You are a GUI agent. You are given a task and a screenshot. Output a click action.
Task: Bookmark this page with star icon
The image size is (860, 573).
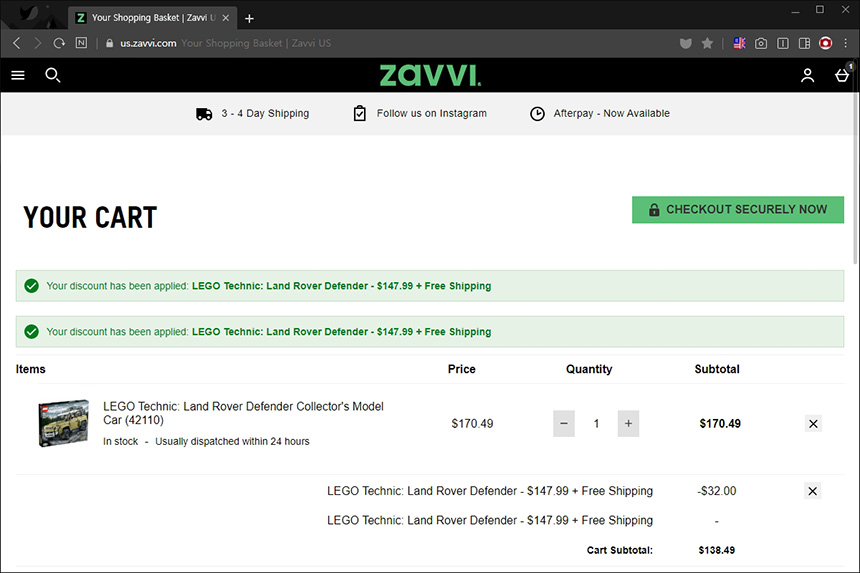click(708, 43)
